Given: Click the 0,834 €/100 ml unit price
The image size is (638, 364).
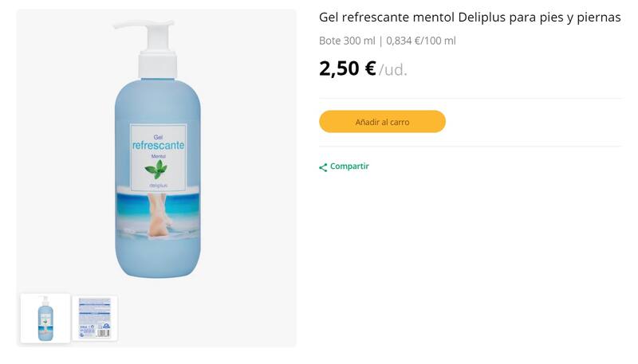Looking at the screenshot, I should point(421,41).
